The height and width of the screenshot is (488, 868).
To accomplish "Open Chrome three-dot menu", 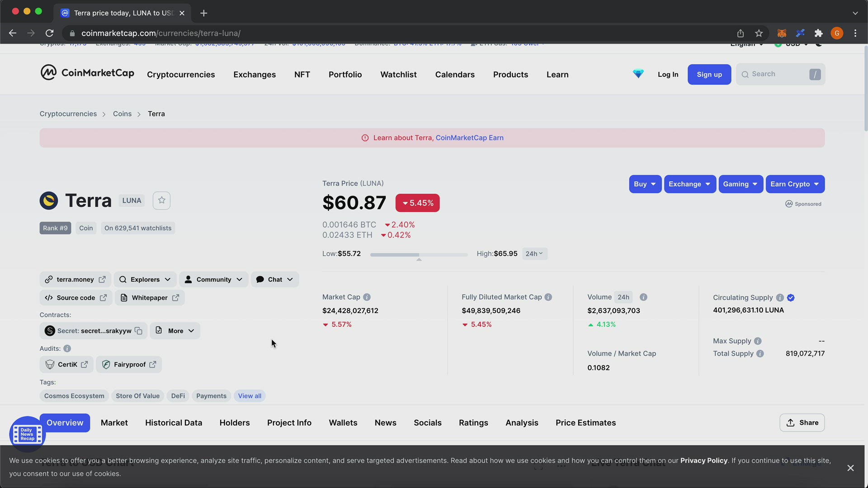I will [855, 33].
